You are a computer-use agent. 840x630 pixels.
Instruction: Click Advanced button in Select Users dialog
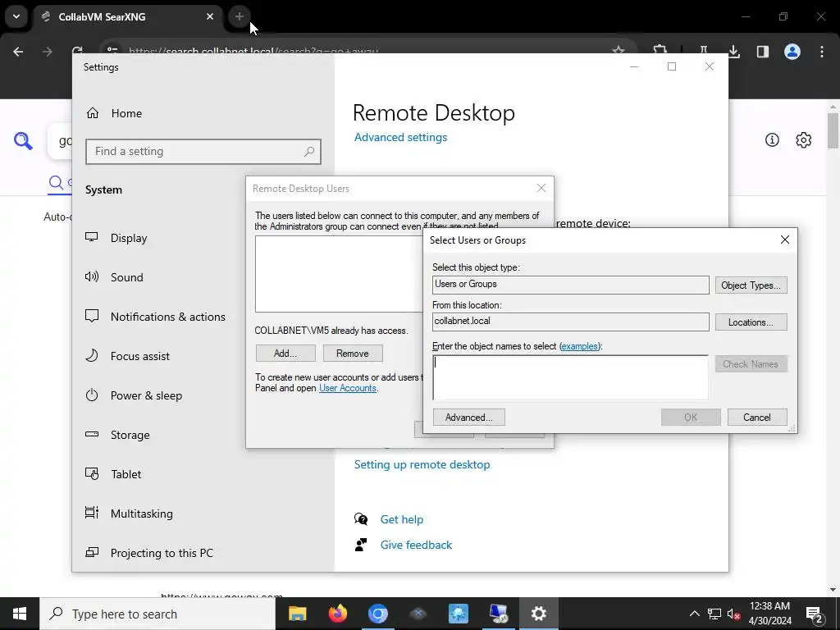468,418
